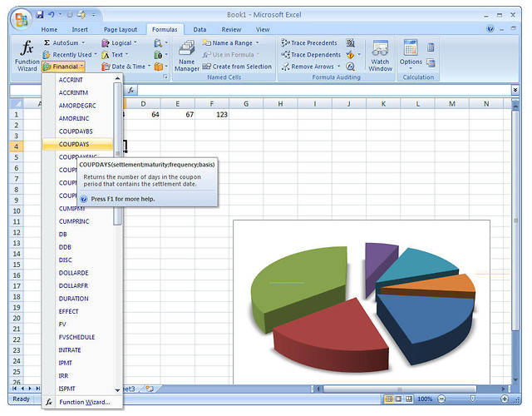Open AutoSum dropdown
Screen dimensions: 532x416
[x=65, y=42]
